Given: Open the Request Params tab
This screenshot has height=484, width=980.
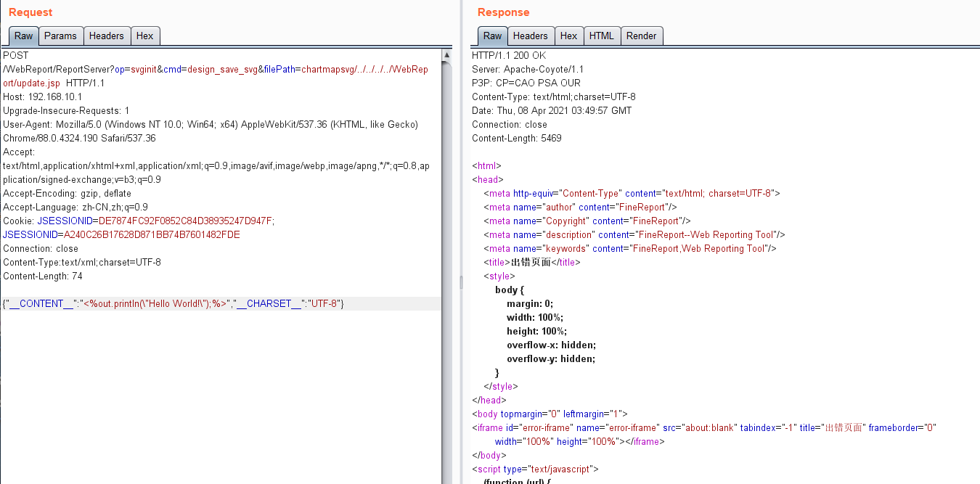Looking at the screenshot, I should point(60,36).
